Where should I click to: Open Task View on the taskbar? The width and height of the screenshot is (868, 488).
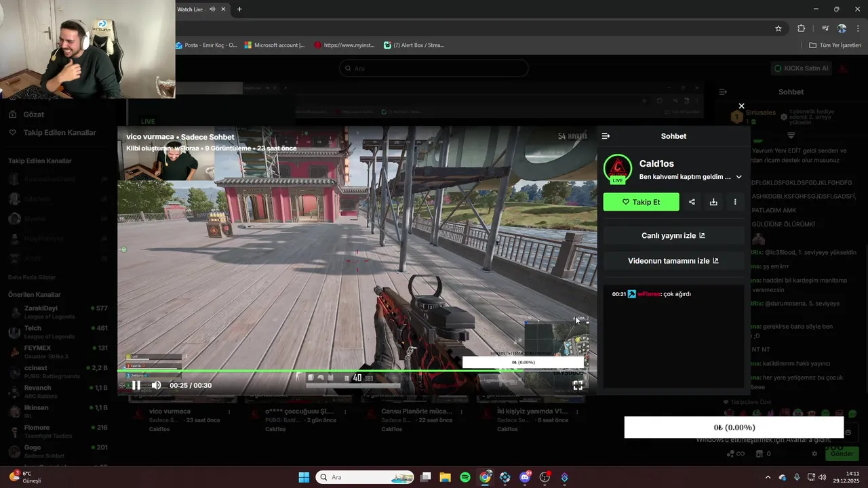click(x=426, y=477)
